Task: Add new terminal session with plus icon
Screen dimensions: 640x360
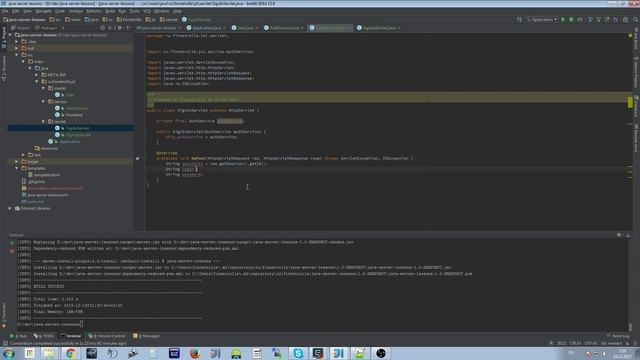Action: tap(12, 243)
